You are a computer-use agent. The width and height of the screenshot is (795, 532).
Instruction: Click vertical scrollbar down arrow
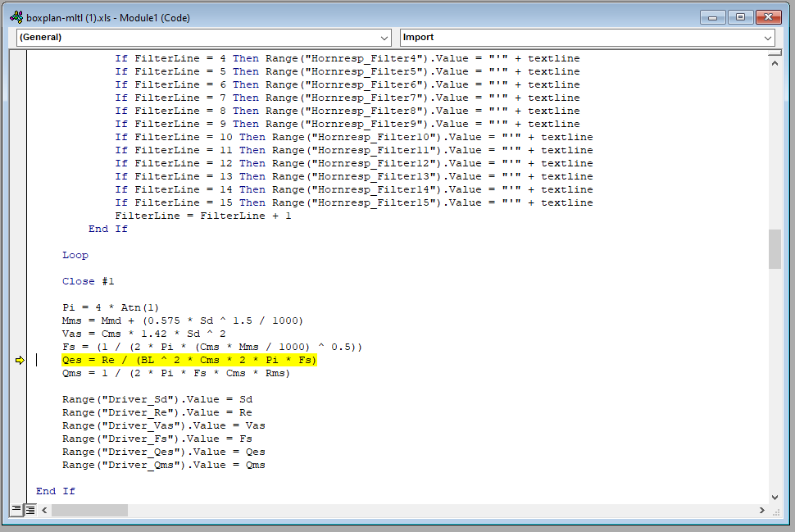[775, 498]
